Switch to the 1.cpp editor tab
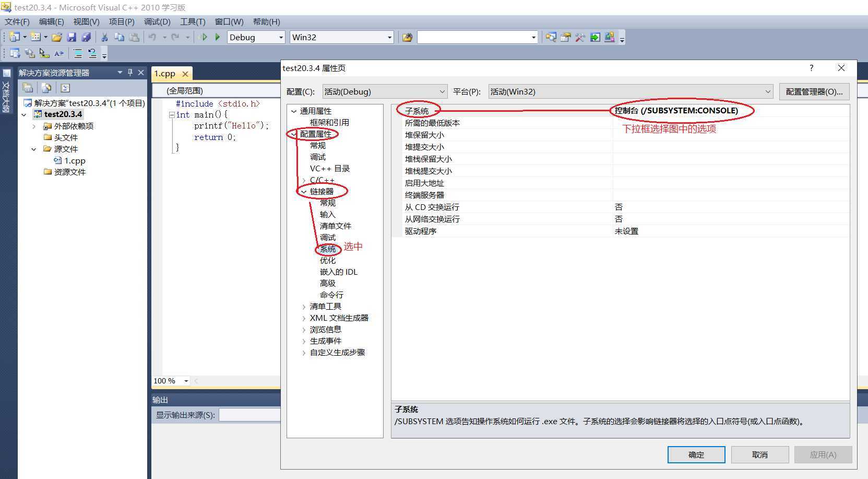Viewport: 868px width, 479px height. tap(164, 74)
